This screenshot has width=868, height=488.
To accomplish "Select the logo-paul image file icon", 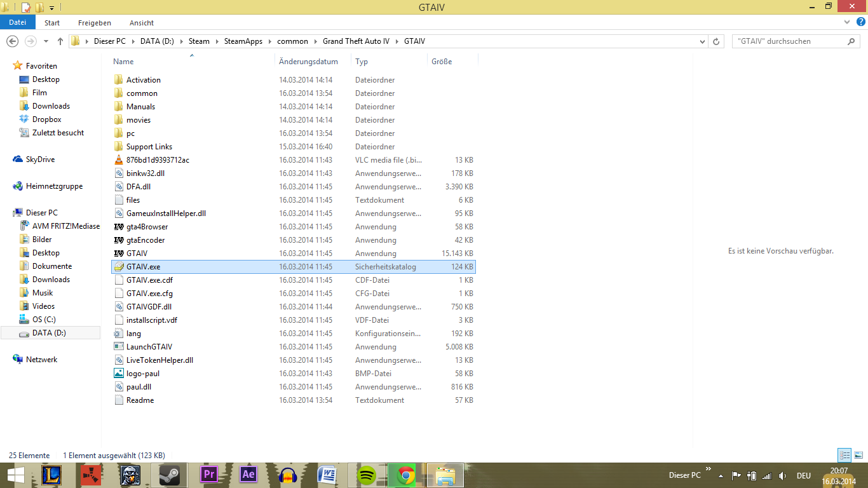I will 118,373.
